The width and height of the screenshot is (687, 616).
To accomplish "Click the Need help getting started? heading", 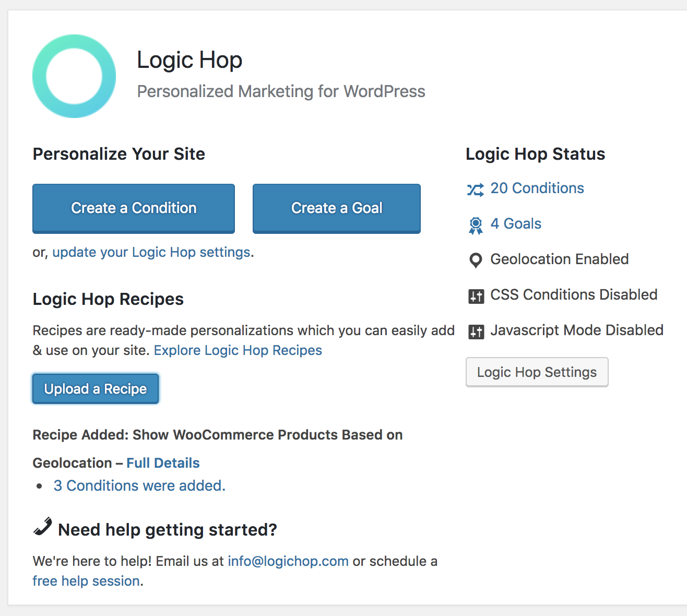I will 168,530.
